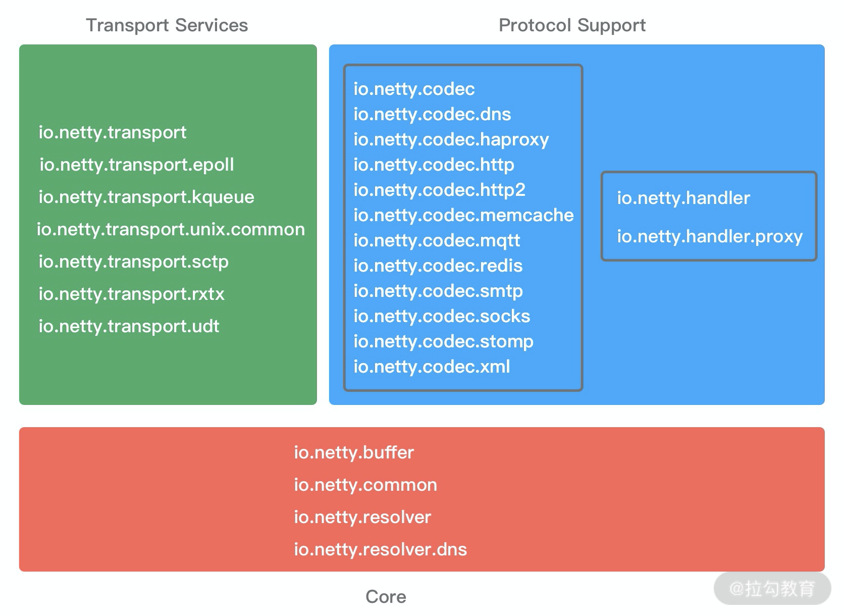Select the io.netty.resolver.dns entry

tap(381, 549)
